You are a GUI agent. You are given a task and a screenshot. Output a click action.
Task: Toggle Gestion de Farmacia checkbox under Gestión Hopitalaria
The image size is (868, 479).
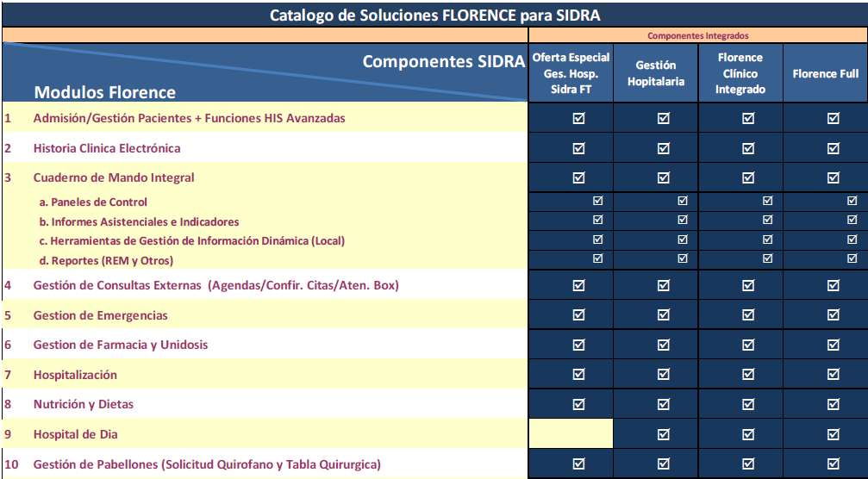pos(663,345)
